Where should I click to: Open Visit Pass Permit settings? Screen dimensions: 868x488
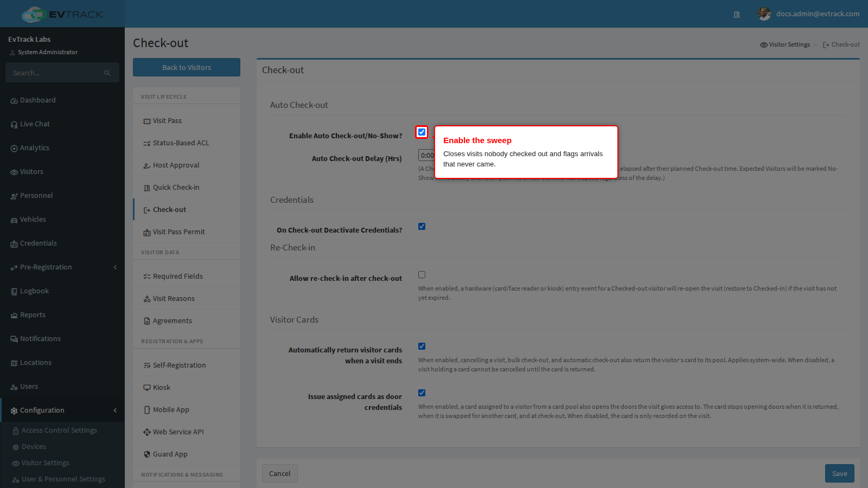click(x=187, y=232)
